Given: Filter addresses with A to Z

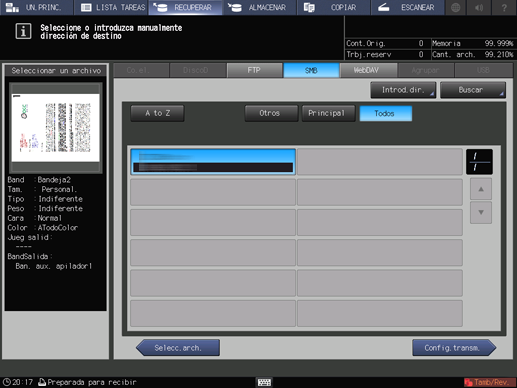Looking at the screenshot, I should (157, 113).
